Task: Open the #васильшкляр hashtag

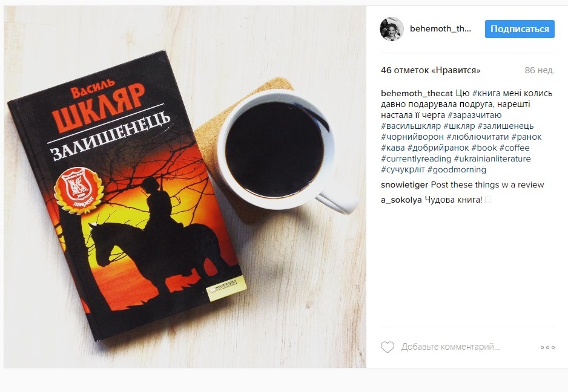Action: [411, 126]
